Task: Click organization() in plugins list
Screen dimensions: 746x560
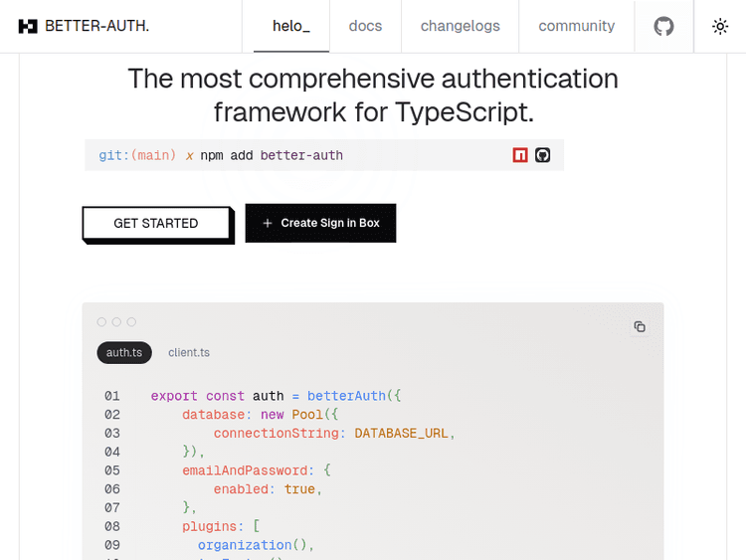Action: (x=253, y=545)
